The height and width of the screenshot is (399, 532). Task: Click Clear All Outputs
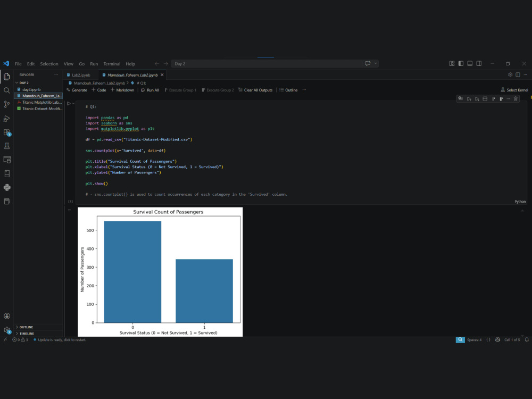[x=255, y=90]
